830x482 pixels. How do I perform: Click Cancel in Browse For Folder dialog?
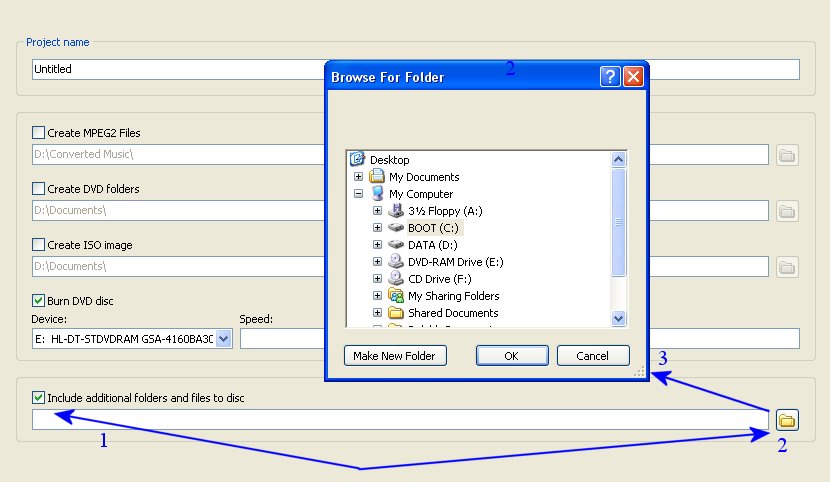pos(593,356)
